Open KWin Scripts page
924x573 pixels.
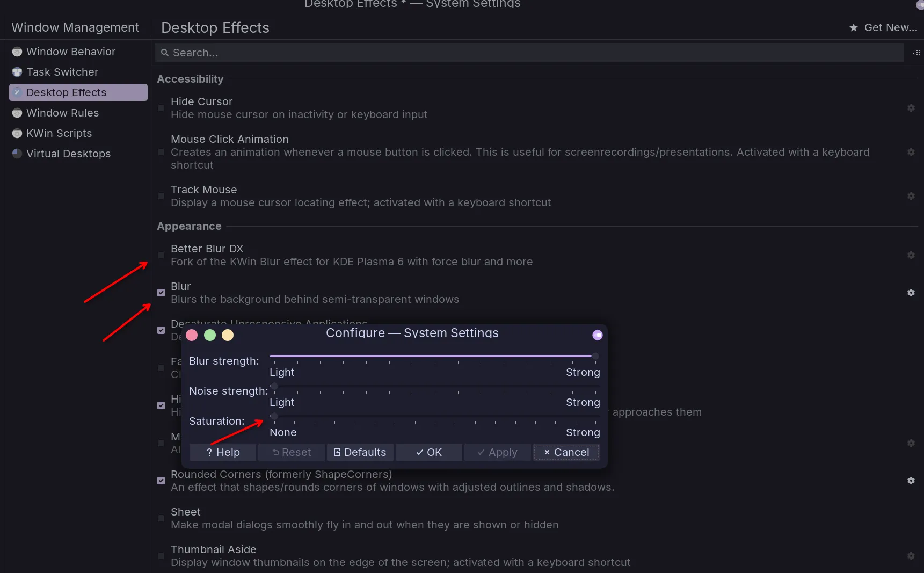pyautogui.click(x=78, y=133)
